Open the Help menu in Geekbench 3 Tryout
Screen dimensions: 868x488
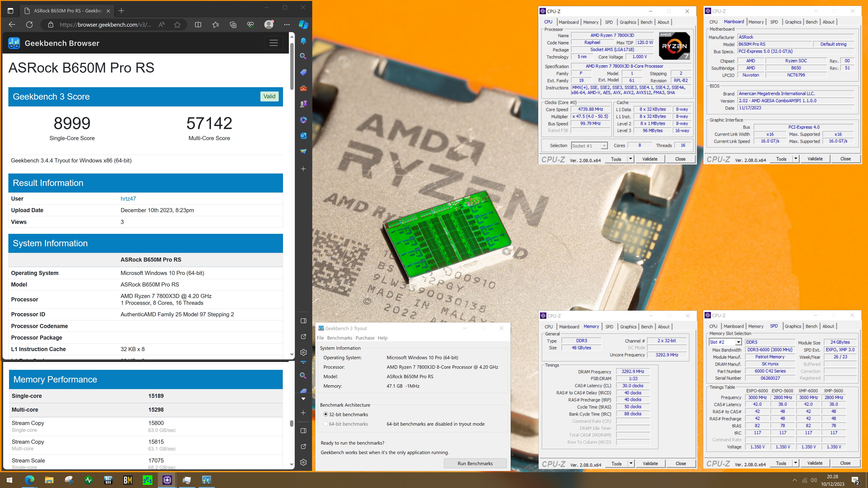click(382, 338)
